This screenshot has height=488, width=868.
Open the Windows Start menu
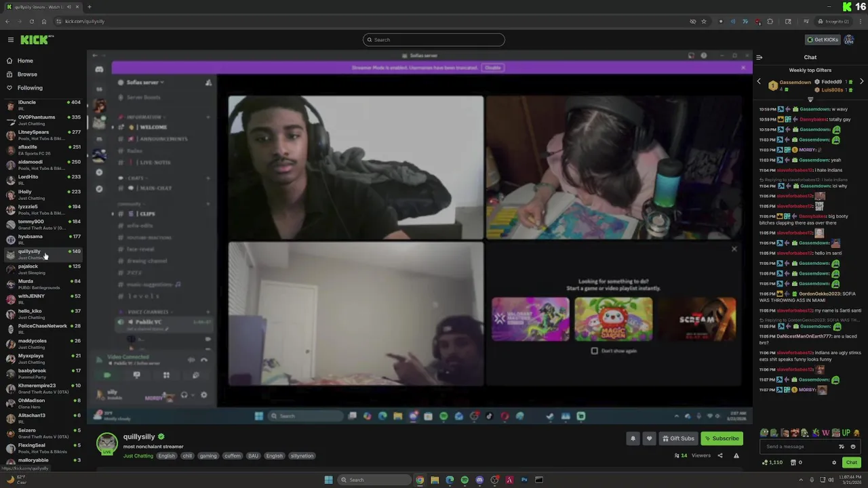(328, 480)
